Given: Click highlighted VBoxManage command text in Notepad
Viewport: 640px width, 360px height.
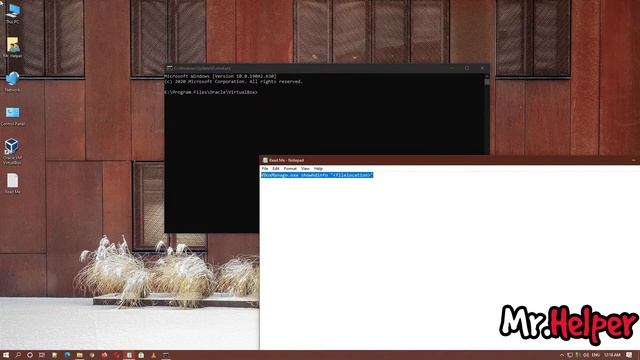Looking at the screenshot, I should click(x=317, y=175).
